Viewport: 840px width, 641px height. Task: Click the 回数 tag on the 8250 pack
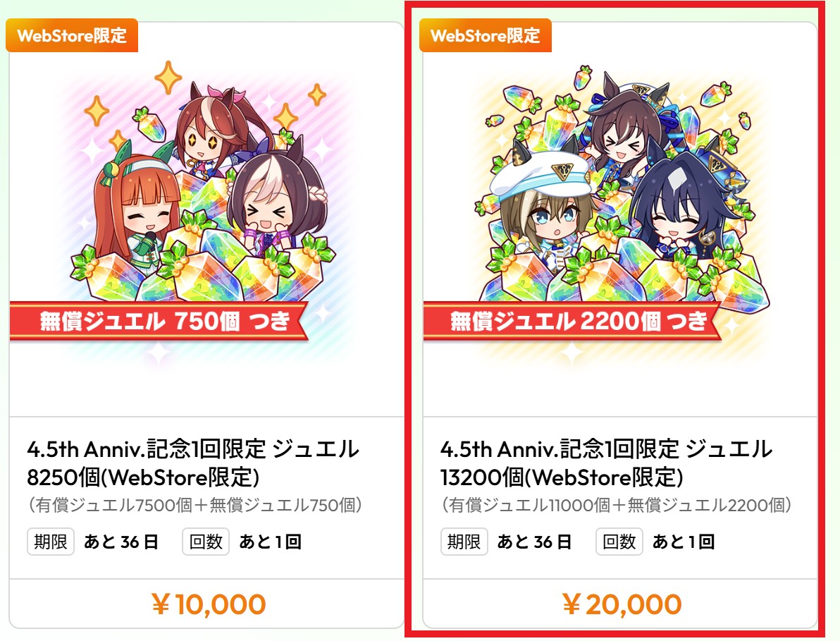click(206, 542)
